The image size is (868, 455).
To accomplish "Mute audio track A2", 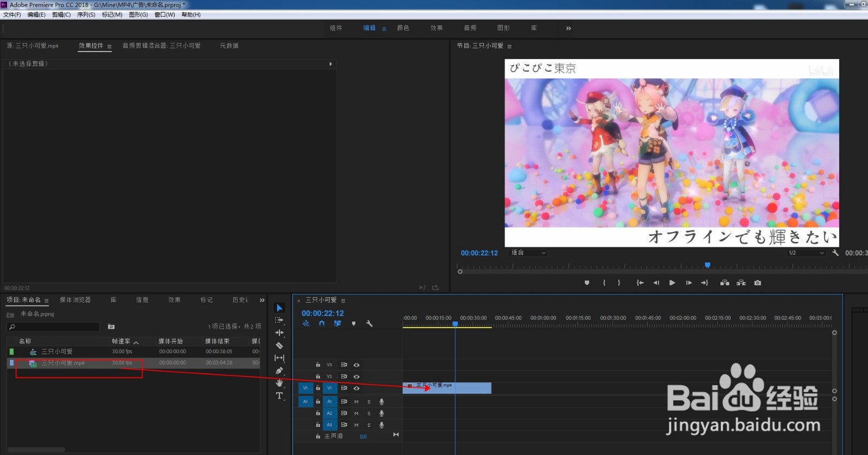I will 356,413.
